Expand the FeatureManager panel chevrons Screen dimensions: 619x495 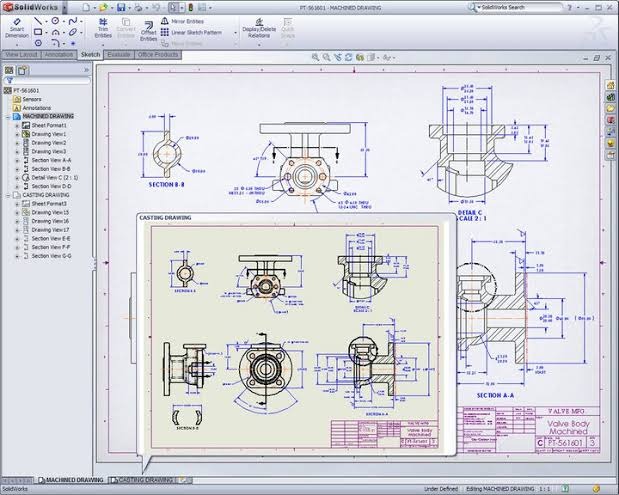click(86, 70)
